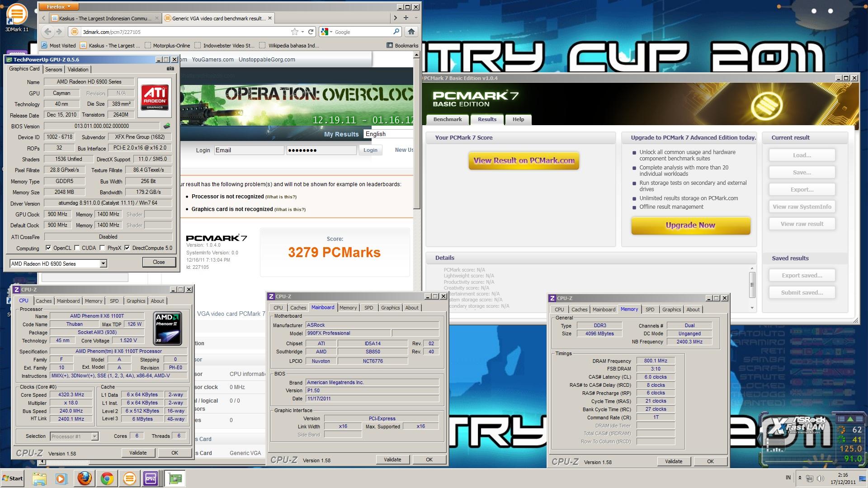868x488 pixels.
Task: Switch to Validation tab in GPU-Z
Action: coord(78,69)
